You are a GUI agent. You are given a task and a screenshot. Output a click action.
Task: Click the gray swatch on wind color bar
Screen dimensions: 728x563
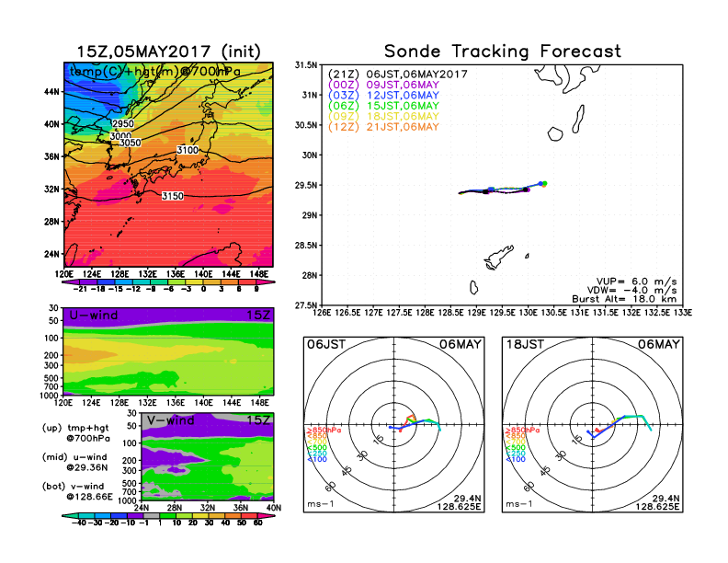[151, 516]
